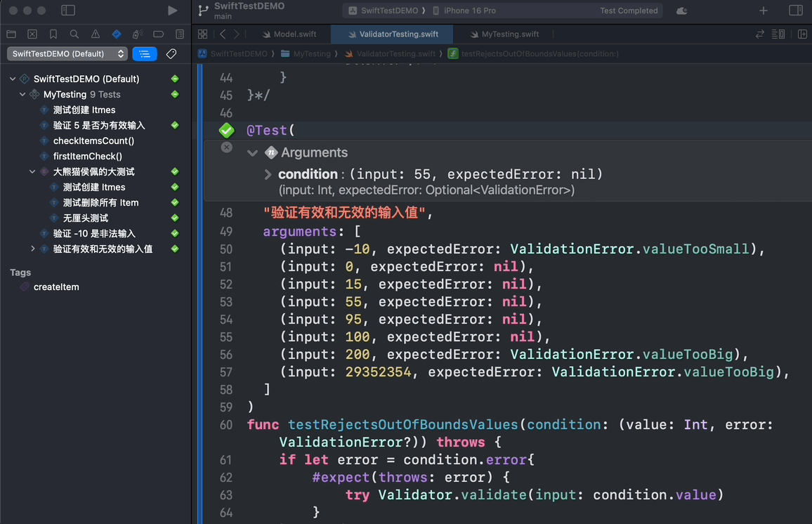
Task: Toggle the left navigator sidebar
Action: [x=68, y=11]
